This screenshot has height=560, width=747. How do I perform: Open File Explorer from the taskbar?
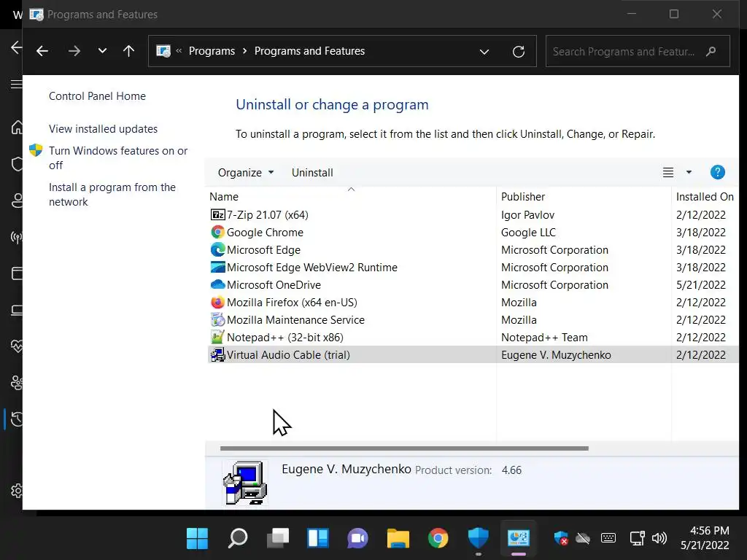coord(398,539)
